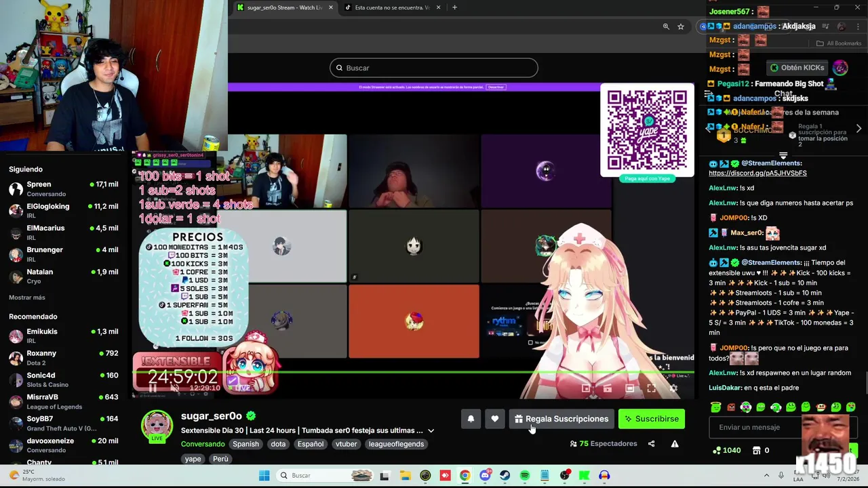Switch to 'Esta cuenta no se encuentra' tab

[392, 7]
